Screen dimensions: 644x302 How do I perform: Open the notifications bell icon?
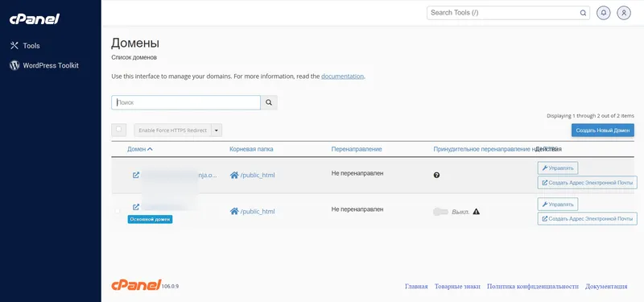(x=603, y=13)
